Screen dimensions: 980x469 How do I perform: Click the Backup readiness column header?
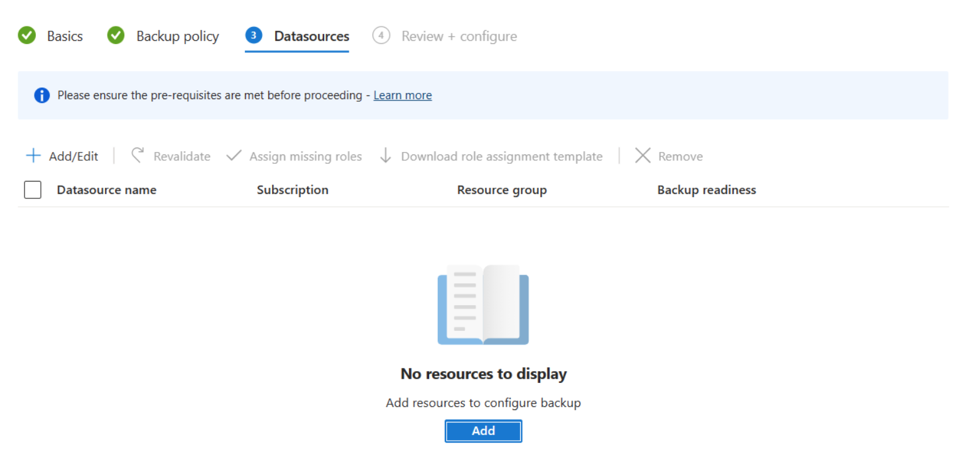[707, 190]
